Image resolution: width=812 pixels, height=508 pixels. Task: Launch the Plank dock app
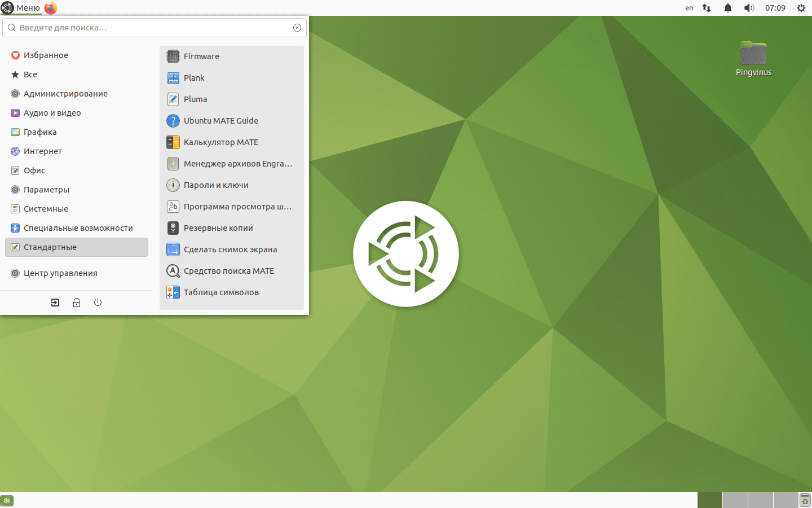point(232,78)
